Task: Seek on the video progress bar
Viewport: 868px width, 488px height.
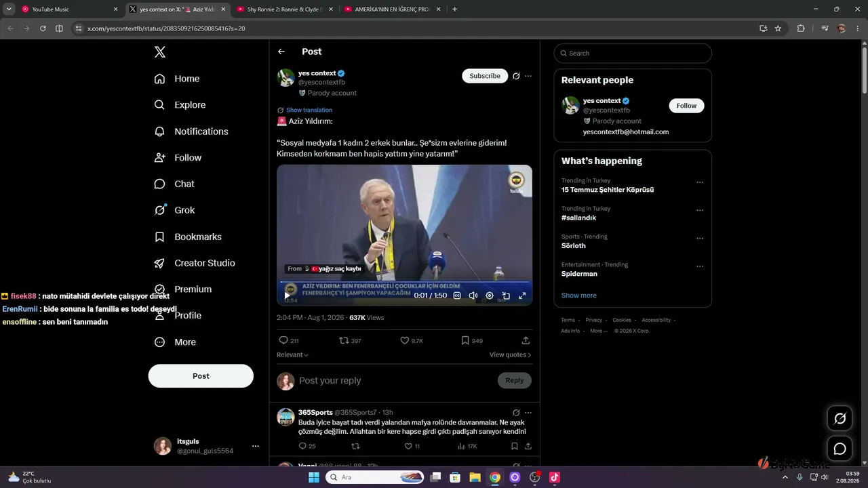Action: (404, 282)
